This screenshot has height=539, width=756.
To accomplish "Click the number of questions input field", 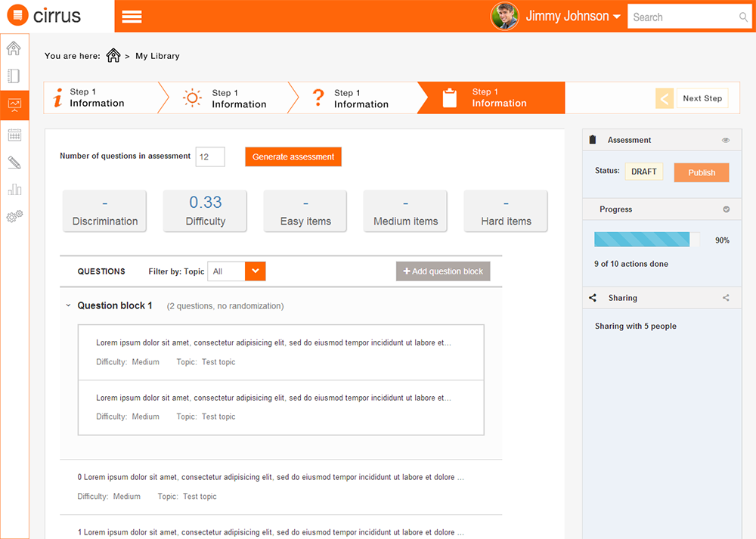I will 210,156.
